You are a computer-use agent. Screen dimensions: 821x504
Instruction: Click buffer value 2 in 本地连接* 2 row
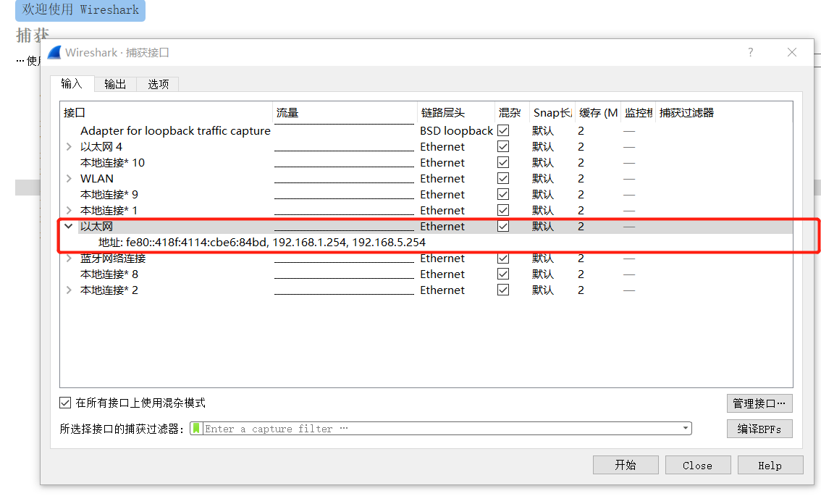(x=581, y=290)
